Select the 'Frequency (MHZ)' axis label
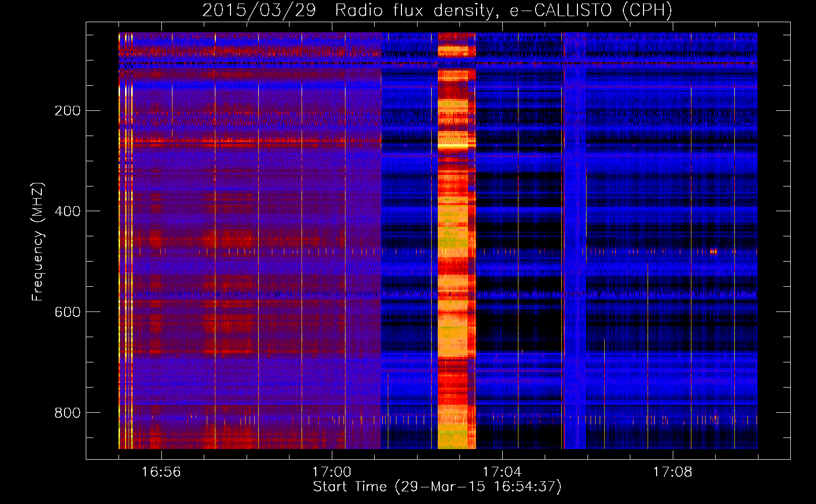This screenshot has width=816, height=504. [38, 242]
